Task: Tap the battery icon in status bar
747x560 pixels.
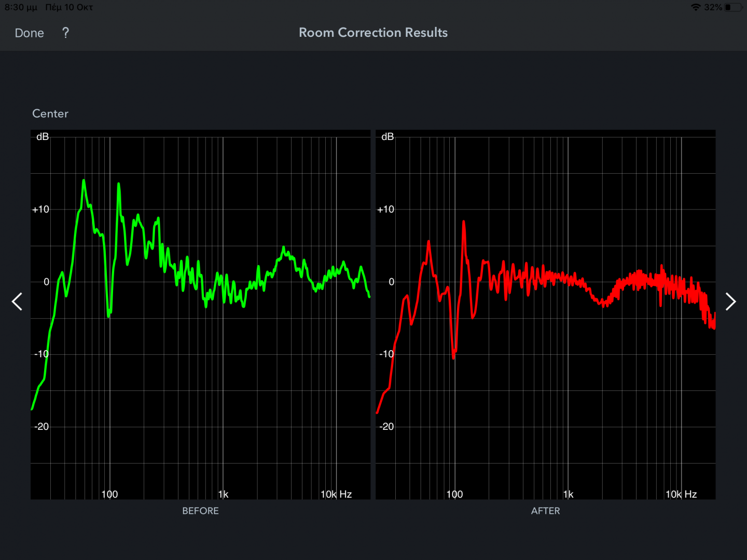Action: [x=732, y=7]
